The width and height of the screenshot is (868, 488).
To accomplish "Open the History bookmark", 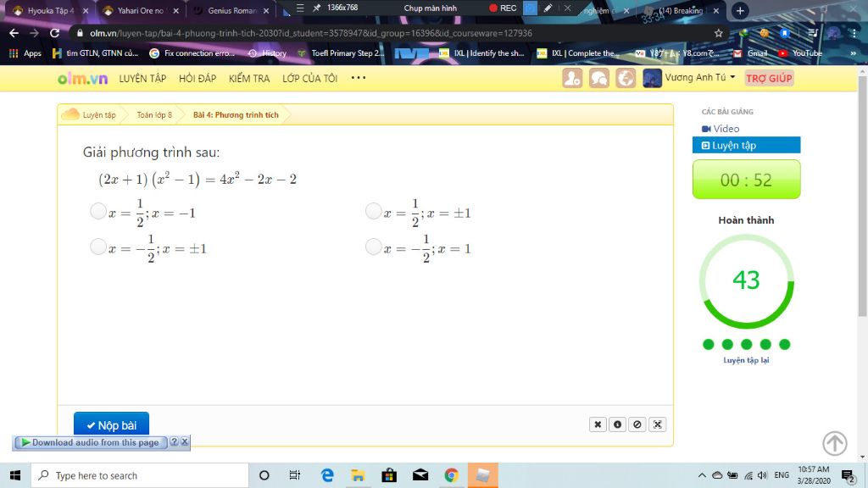I will click(x=267, y=53).
